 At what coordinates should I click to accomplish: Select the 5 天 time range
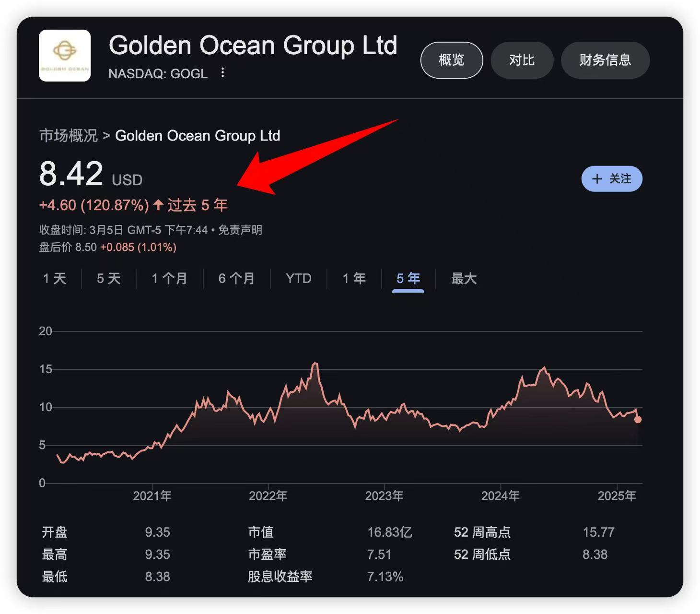click(109, 278)
